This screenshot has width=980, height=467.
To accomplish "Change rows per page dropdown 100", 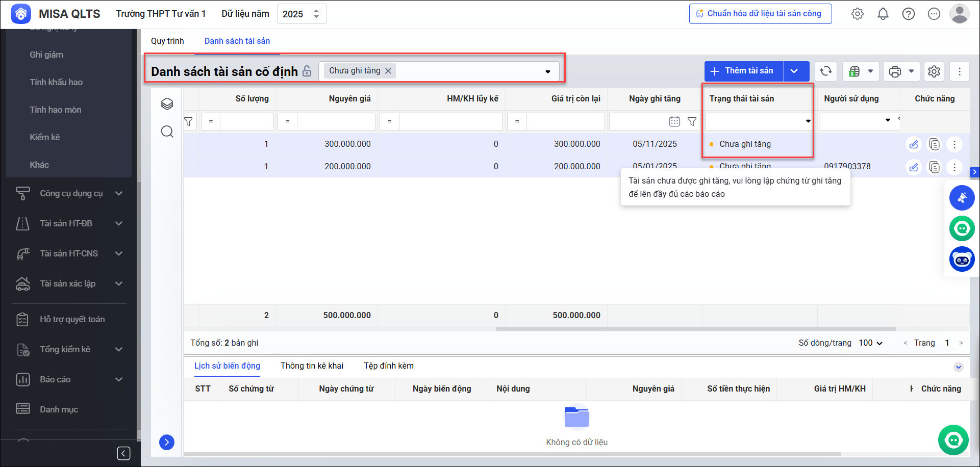I will point(870,343).
